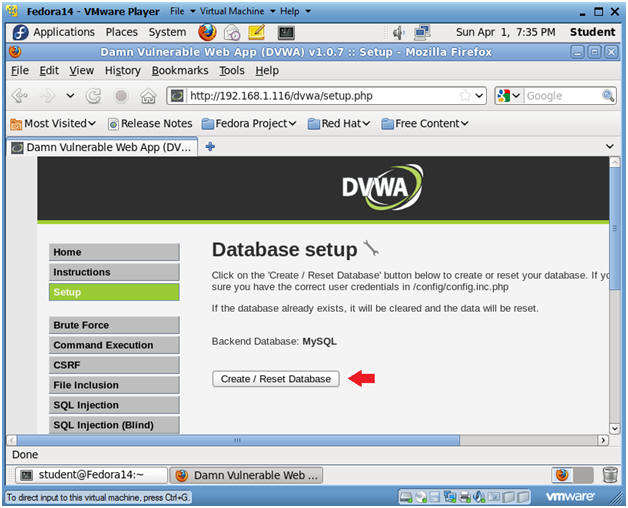Click the vertical scrollbar down arrow
This screenshot has width=628, height=508.
[x=614, y=429]
